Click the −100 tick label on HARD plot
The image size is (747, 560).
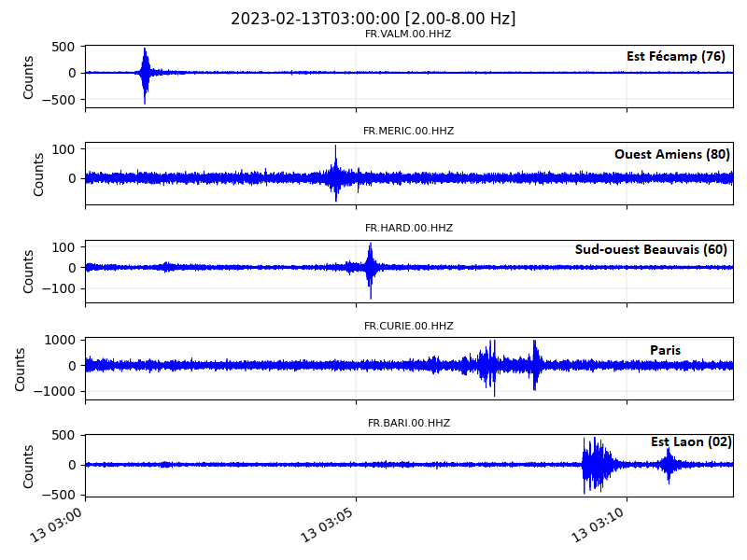(x=58, y=288)
